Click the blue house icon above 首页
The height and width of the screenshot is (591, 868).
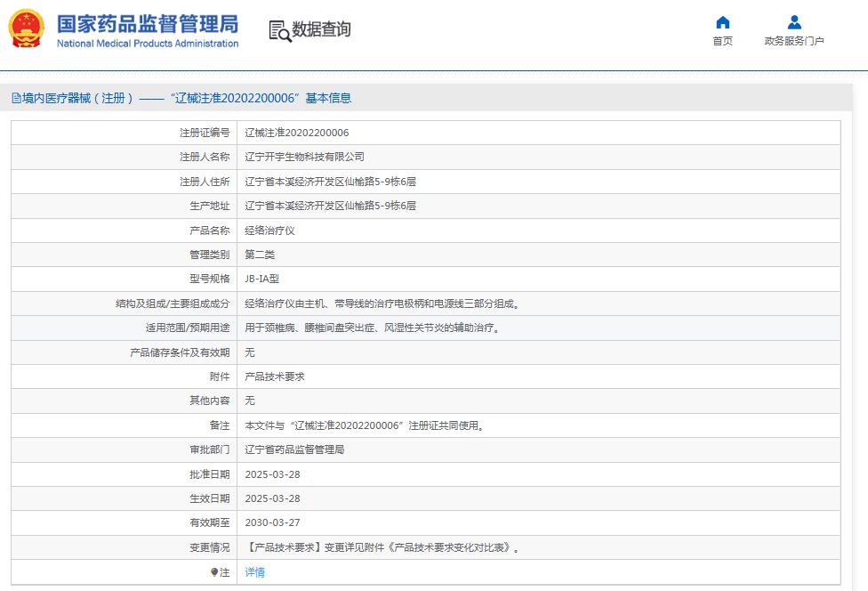[722, 22]
